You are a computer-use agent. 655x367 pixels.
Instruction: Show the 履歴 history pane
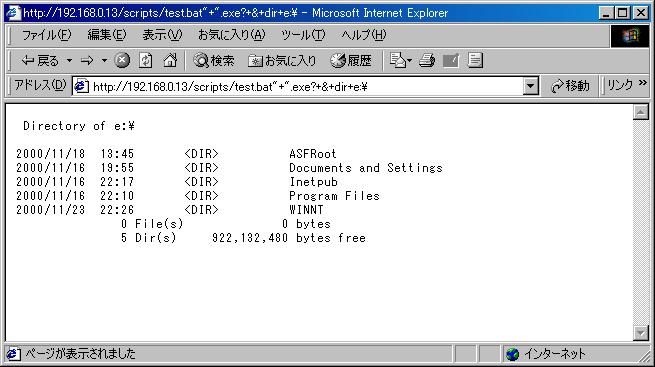[351, 61]
